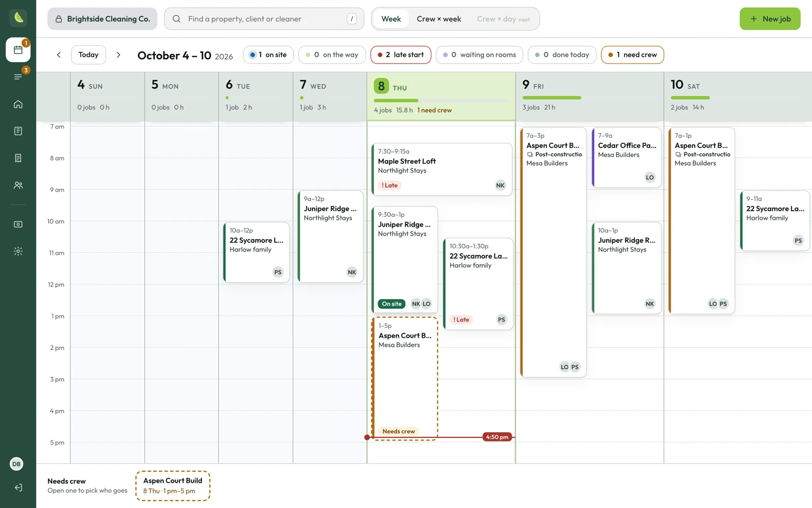The width and height of the screenshot is (812, 508).
Task: Select the Saturday 10 day header
Action: (738, 97)
